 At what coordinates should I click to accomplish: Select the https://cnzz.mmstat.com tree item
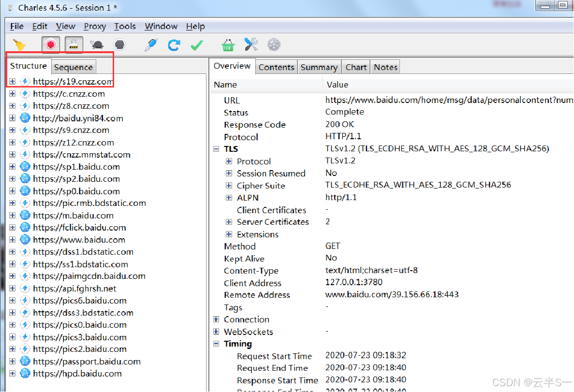[82, 155]
